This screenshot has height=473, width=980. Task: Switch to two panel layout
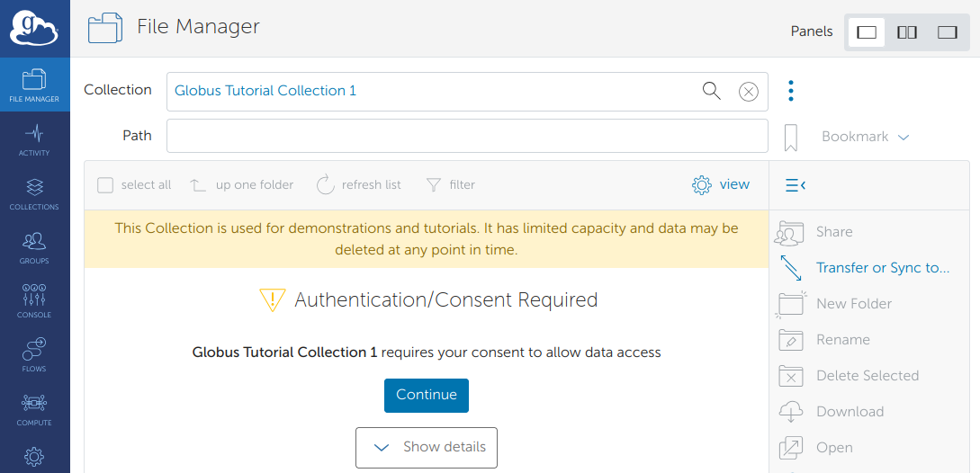pos(907,32)
